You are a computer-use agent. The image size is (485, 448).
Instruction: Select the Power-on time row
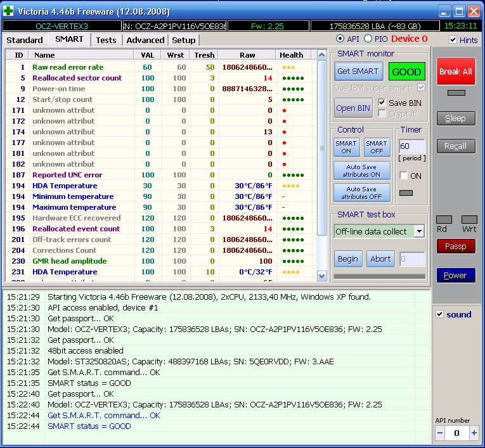[161, 89]
